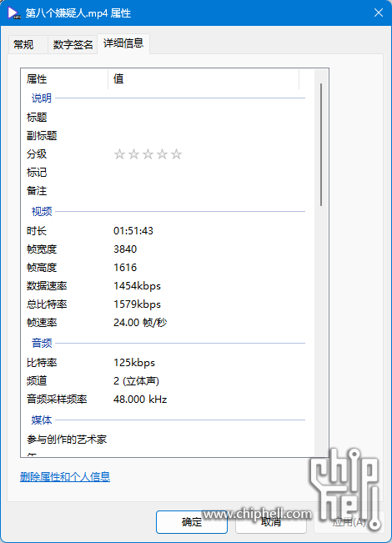This screenshot has height=543, width=392.
Task: Click the 确定 button
Action: 192,522
